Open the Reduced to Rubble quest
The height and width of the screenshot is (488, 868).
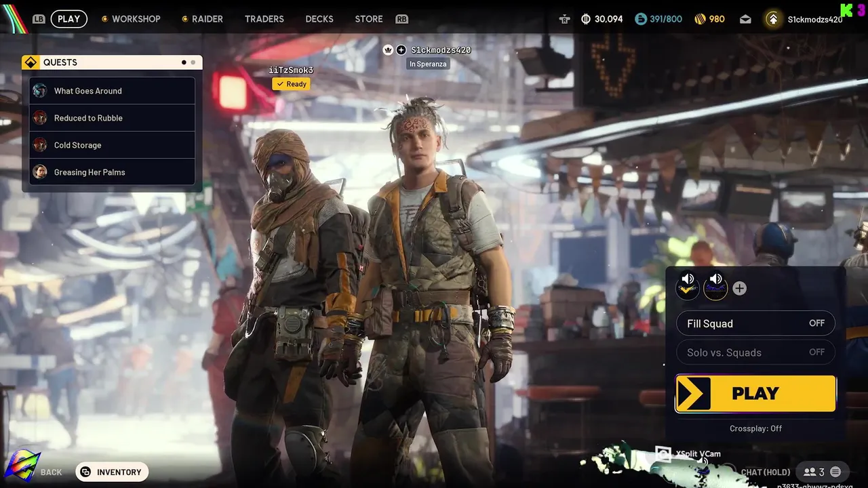pyautogui.click(x=112, y=118)
